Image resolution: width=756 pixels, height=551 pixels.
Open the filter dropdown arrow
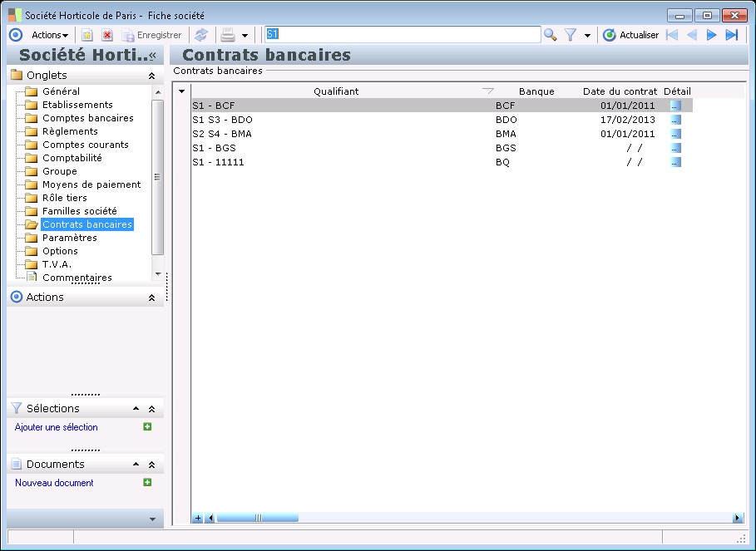click(587, 35)
